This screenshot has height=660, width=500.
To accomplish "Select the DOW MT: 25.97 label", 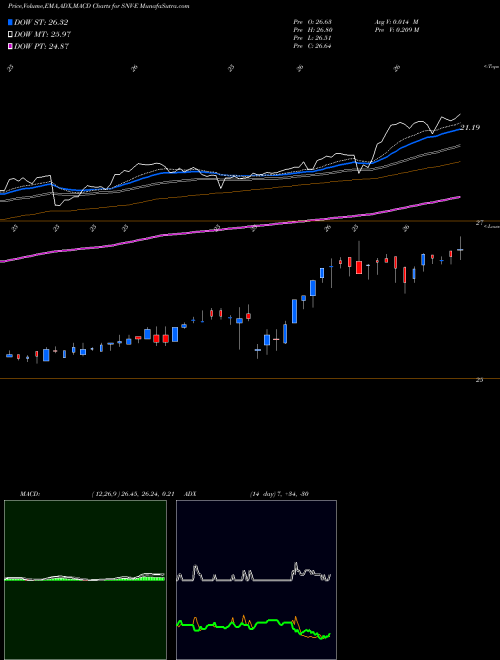I will click(x=43, y=35).
